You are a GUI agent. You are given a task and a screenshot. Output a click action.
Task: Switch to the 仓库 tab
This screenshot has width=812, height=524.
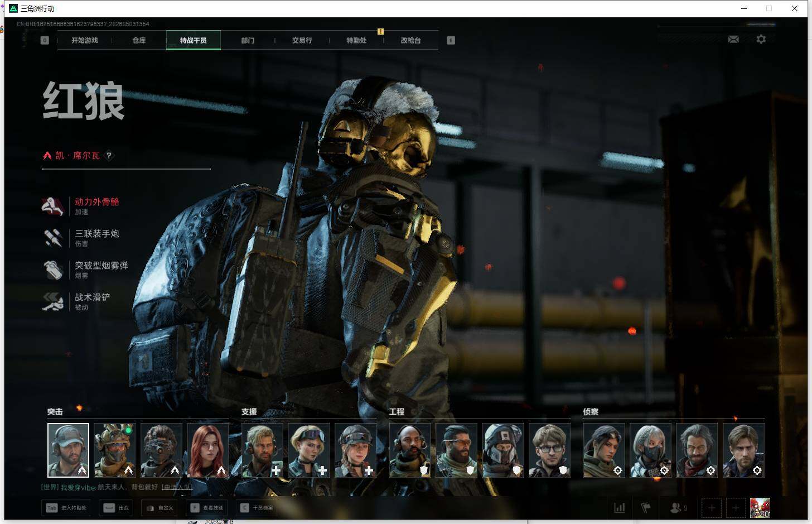(x=139, y=40)
